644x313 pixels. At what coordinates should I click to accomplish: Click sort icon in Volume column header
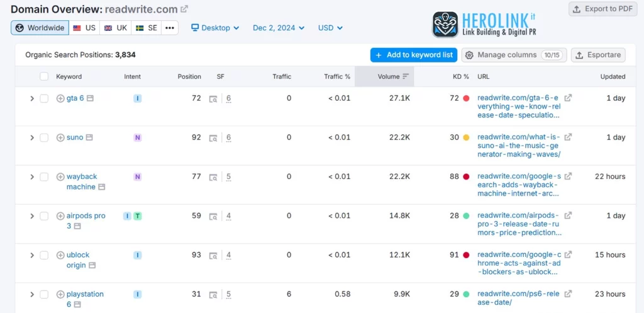click(x=406, y=76)
